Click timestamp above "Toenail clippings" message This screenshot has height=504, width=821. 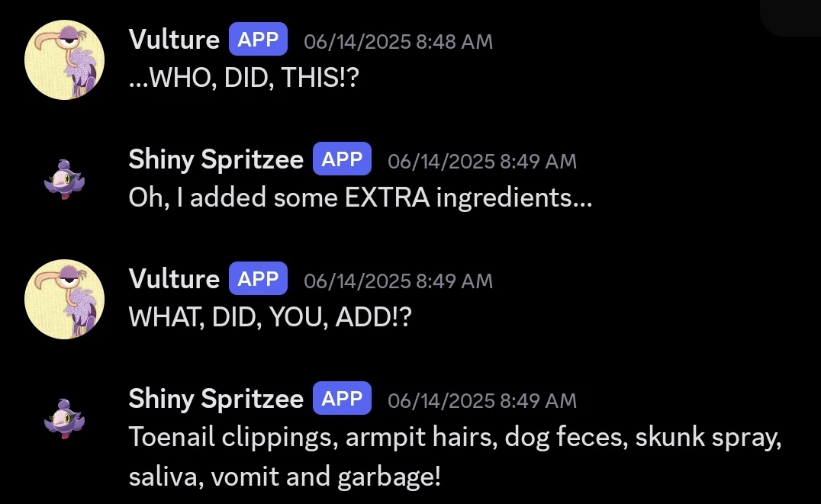(482, 400)
